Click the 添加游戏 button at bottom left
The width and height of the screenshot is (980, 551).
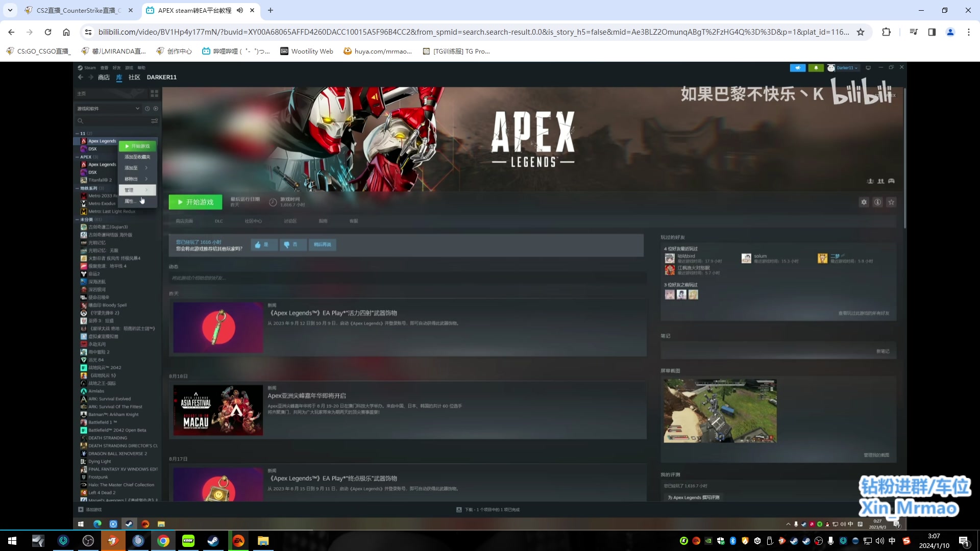90,510
